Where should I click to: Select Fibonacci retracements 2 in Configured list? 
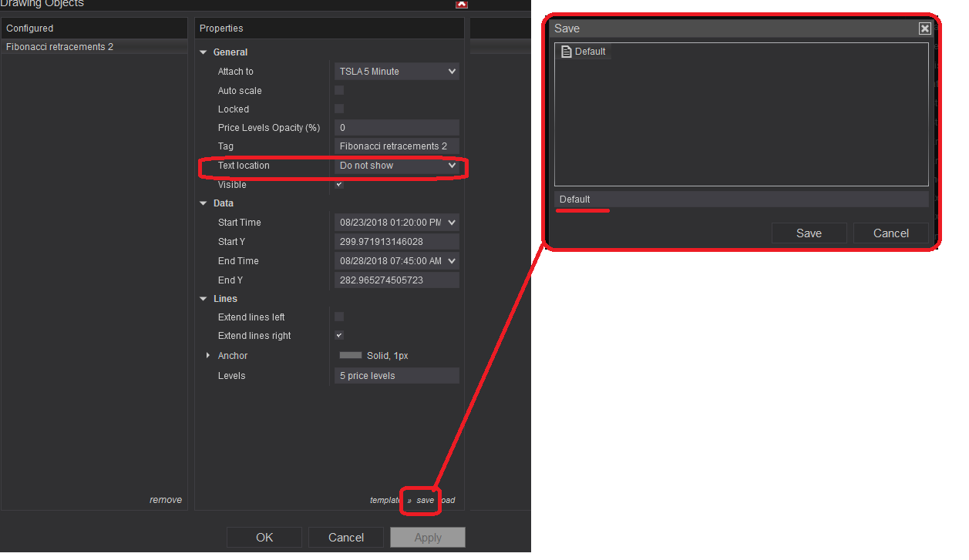point(94,47)
